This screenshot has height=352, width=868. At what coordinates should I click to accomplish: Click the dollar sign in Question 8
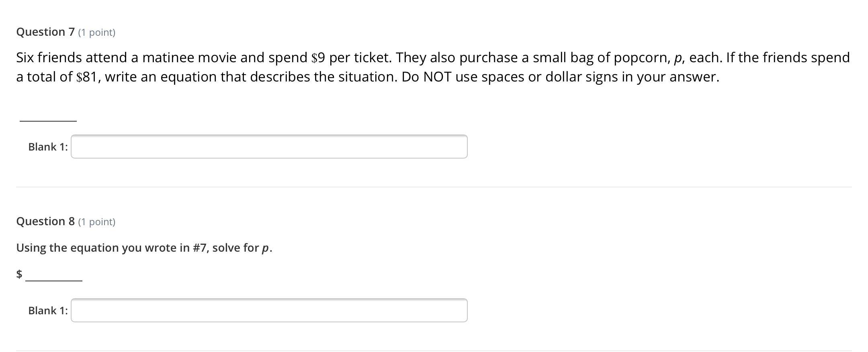click(19, 274)
